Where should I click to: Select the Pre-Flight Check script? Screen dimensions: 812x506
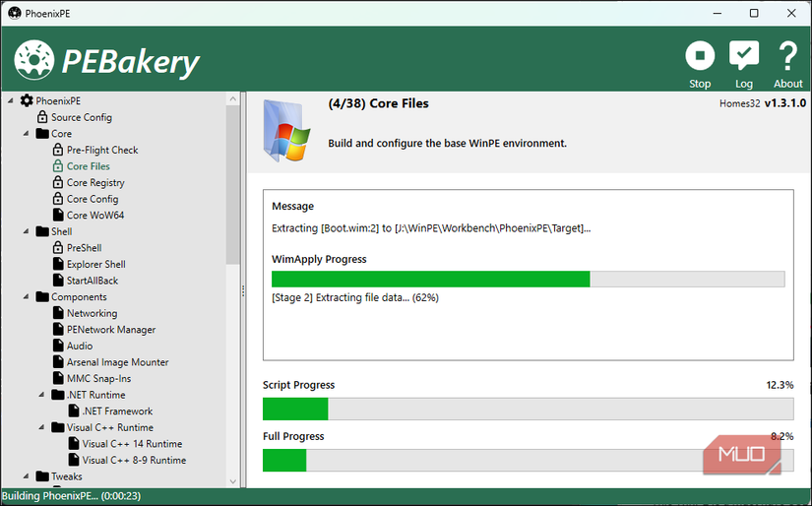coord(102,151)
